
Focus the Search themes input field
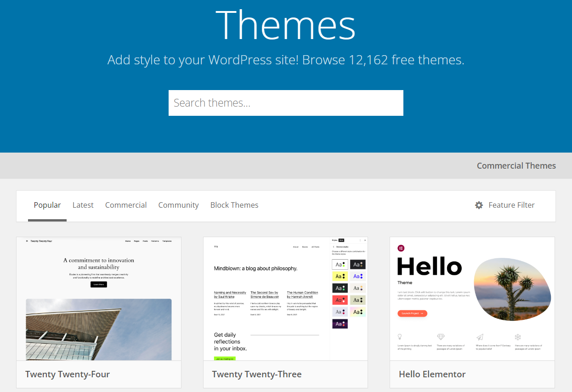[286, 103]
